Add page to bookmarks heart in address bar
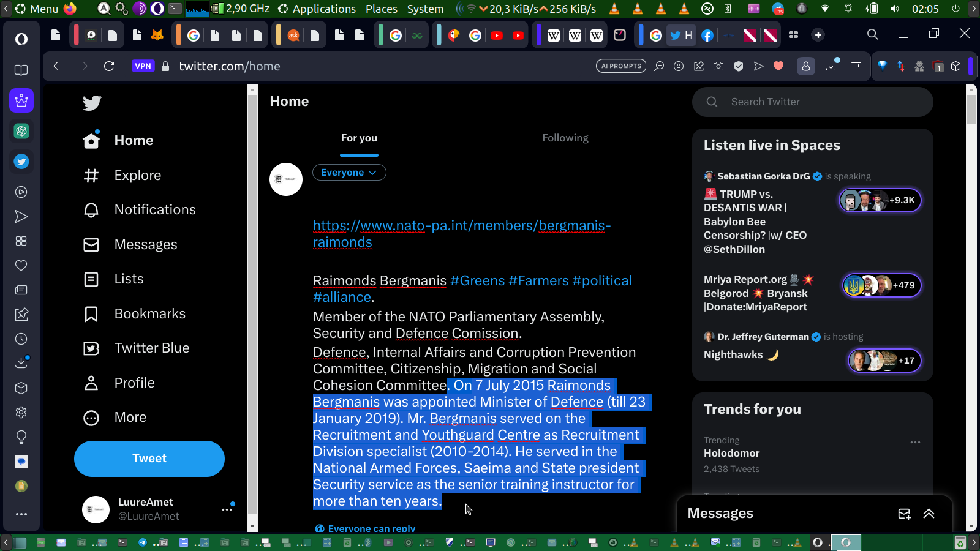This screenshot has height=551, width=980. 778,66
